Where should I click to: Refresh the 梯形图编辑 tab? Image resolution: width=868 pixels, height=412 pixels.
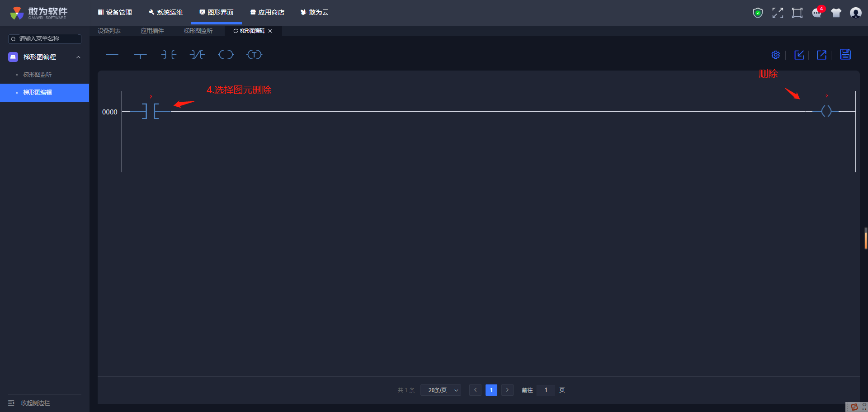pyautogui.click(x=235, y=31)
